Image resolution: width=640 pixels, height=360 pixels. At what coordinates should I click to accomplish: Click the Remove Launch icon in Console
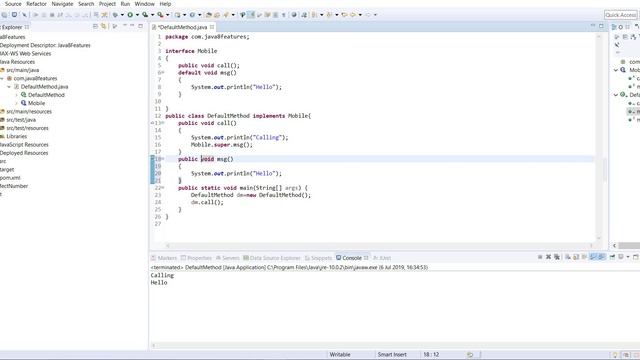[549, 257]
